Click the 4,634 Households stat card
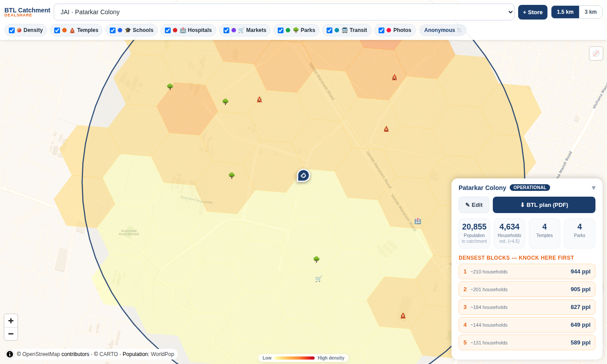Viewport: 607px width, 364px height. pyautogui.click(x=509, y=233)
